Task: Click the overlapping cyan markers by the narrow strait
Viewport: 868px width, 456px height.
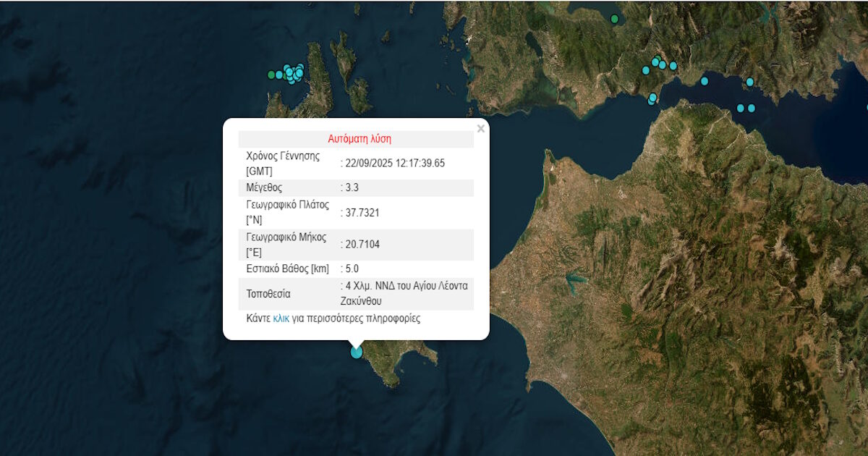Action: click(652, 98)
